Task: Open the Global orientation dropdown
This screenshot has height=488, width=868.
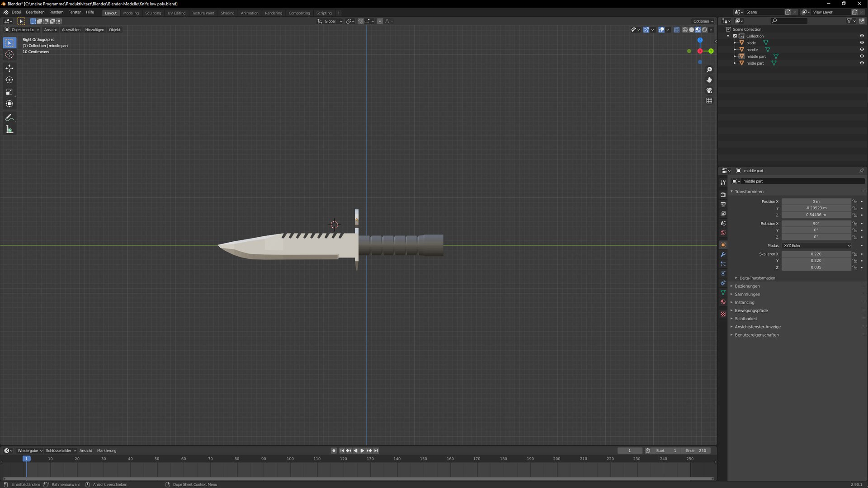Action: (x=330, y=21)
